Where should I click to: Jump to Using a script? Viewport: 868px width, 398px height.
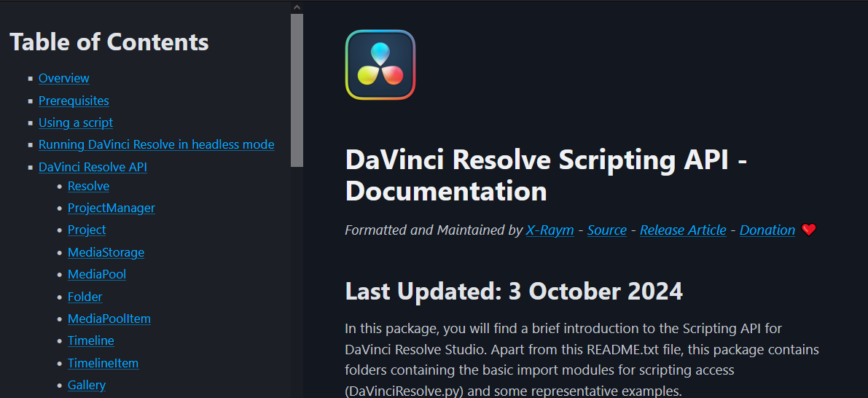76,122
